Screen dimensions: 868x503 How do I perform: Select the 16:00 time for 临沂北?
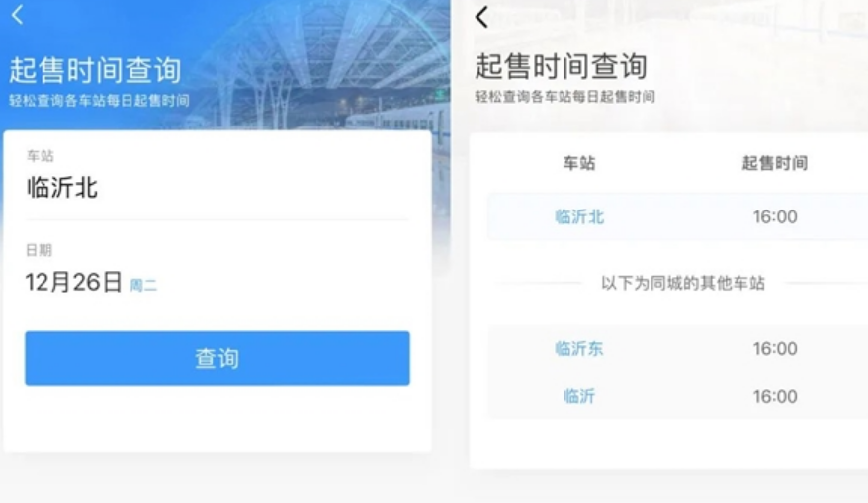coord(775,217)
